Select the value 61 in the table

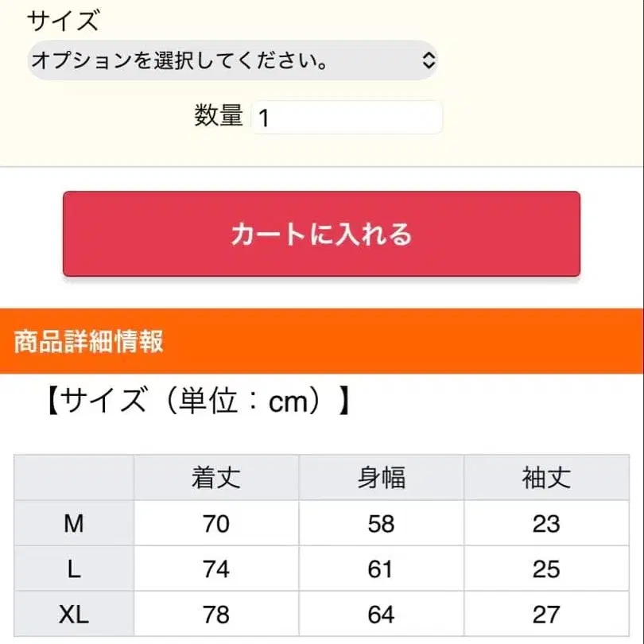(382, 569)
